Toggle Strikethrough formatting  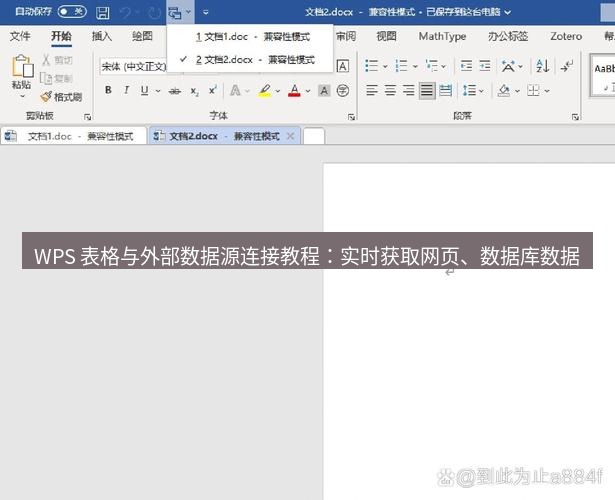pos(175,91)
